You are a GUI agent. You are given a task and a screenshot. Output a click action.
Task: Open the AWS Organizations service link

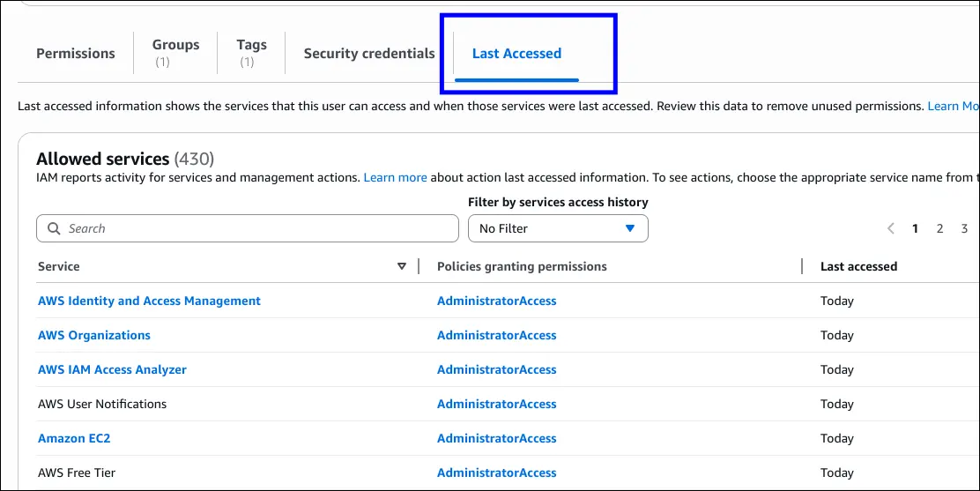(94, 335)
